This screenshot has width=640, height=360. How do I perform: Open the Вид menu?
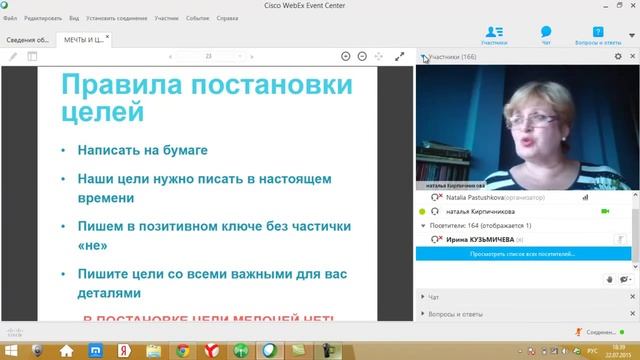click(x=74, y=18)
